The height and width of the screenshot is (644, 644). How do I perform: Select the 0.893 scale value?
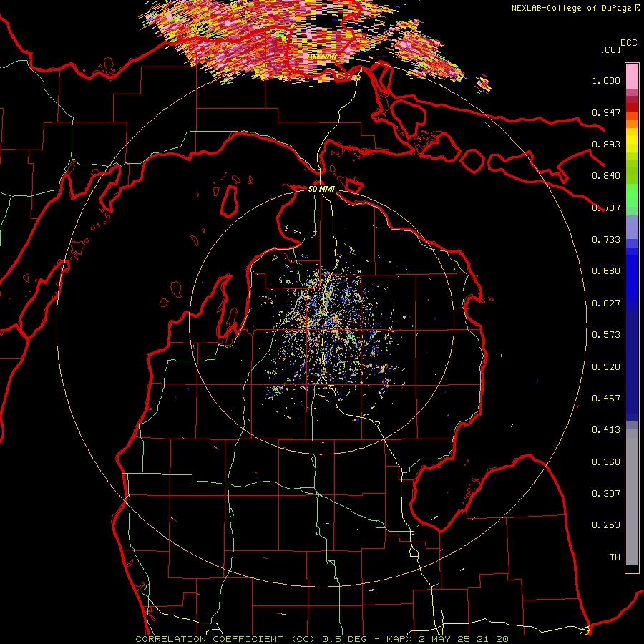tap(606, 144)
